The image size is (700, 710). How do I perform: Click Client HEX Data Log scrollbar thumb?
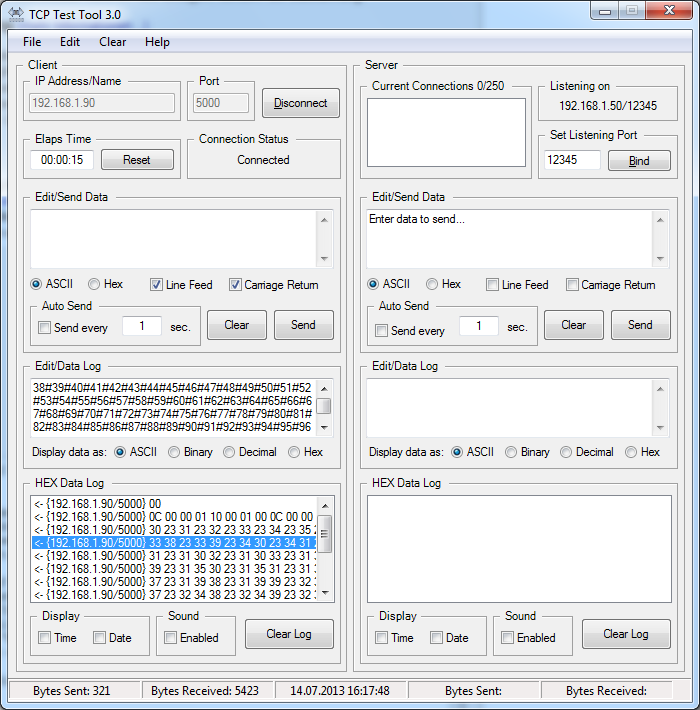pyautogui.click(x=325, y=534)
